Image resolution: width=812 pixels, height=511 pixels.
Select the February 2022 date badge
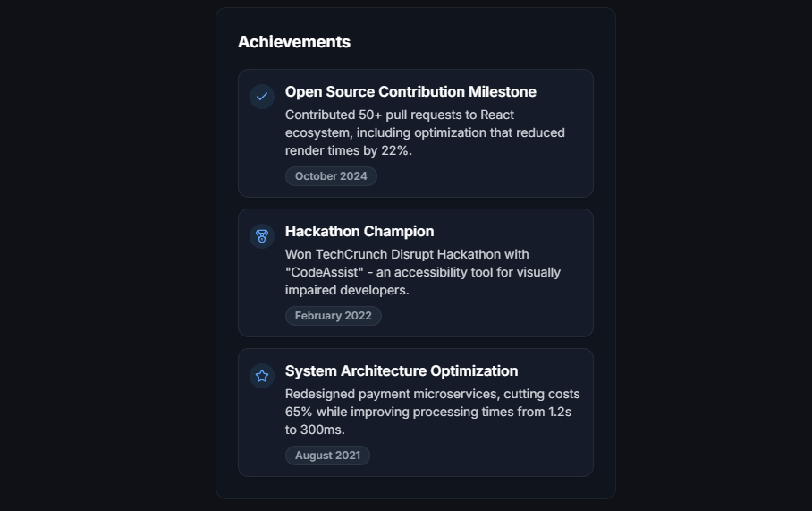click(x=333, y=316)
